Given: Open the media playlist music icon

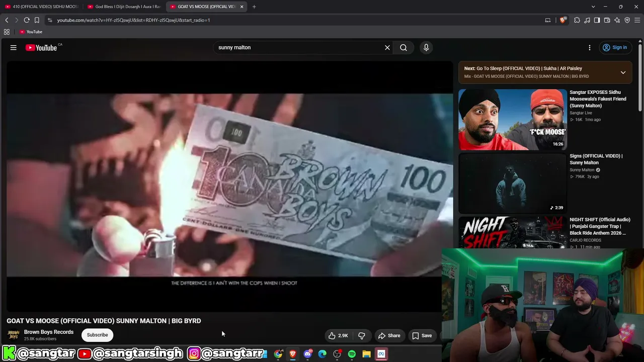Looking at the screenshot, I should [587, 20].
